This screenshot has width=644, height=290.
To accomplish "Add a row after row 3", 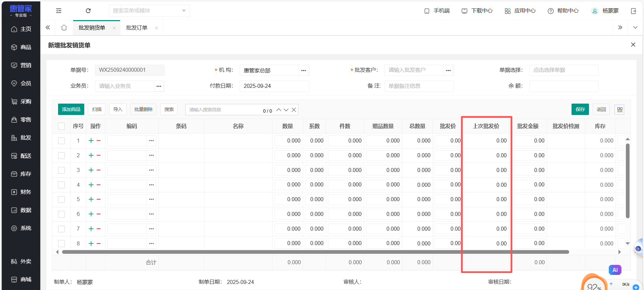I will click(x=91, y=170).
